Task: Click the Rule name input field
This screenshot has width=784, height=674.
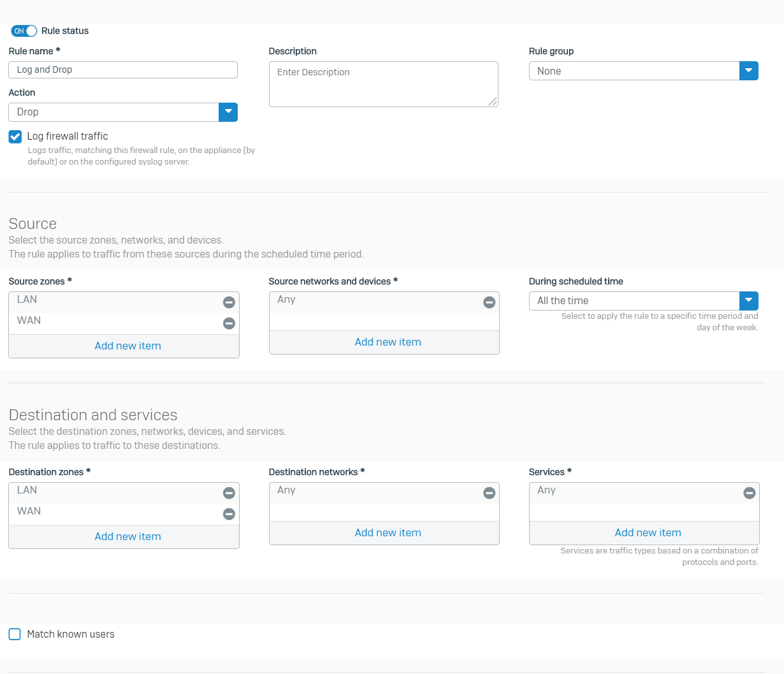Action: 123,70
